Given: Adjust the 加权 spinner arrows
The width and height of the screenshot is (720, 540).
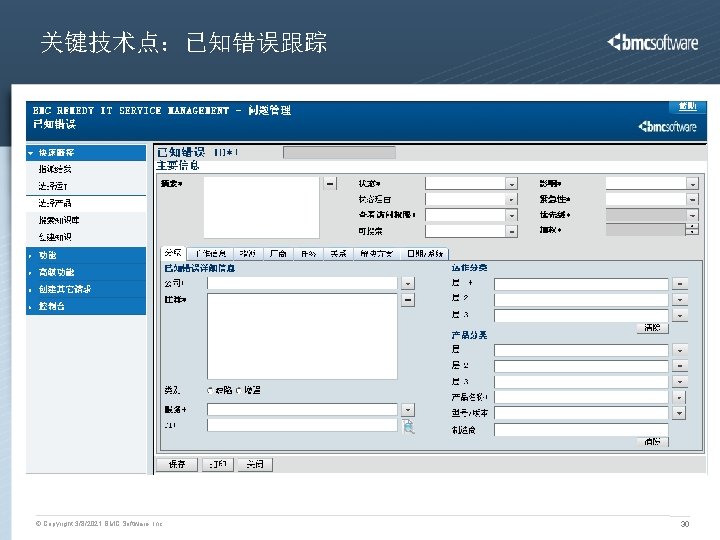Looking at the screenshot, I should [692, 230].
